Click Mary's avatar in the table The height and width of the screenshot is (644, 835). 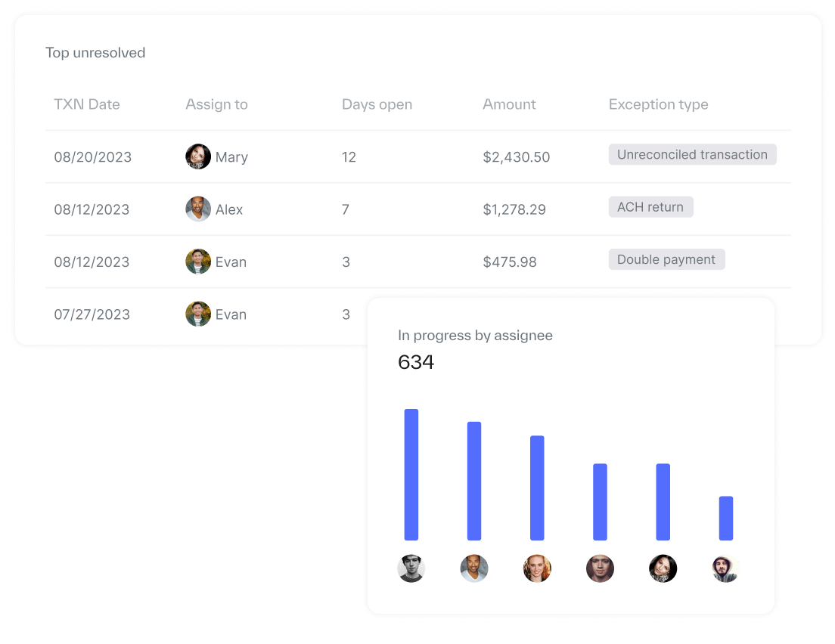[198, 156]
